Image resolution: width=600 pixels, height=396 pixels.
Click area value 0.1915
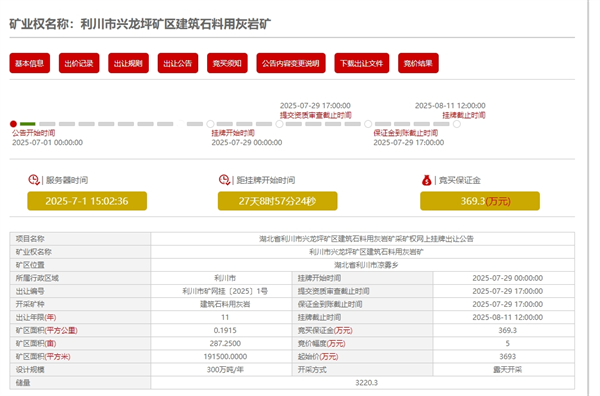225,330
